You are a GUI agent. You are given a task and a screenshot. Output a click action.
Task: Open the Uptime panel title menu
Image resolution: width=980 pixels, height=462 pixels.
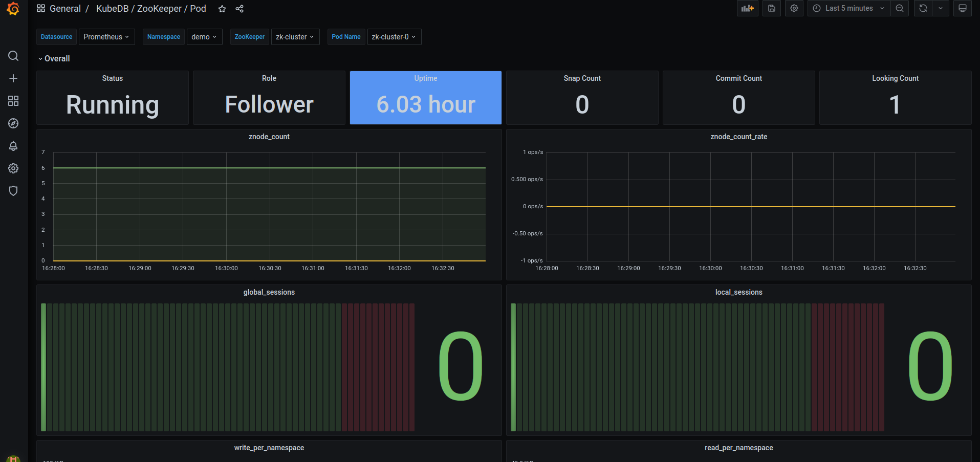426,78
